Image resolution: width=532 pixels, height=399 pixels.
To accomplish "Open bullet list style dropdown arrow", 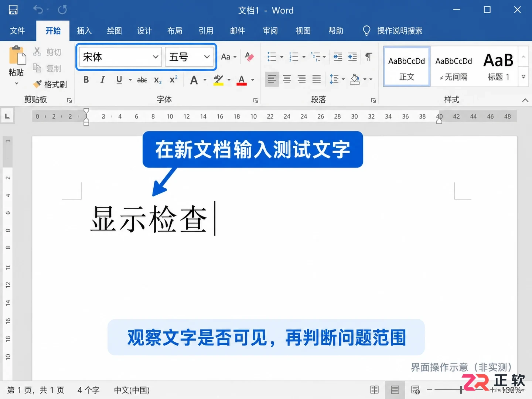I will tap(282, 57).
